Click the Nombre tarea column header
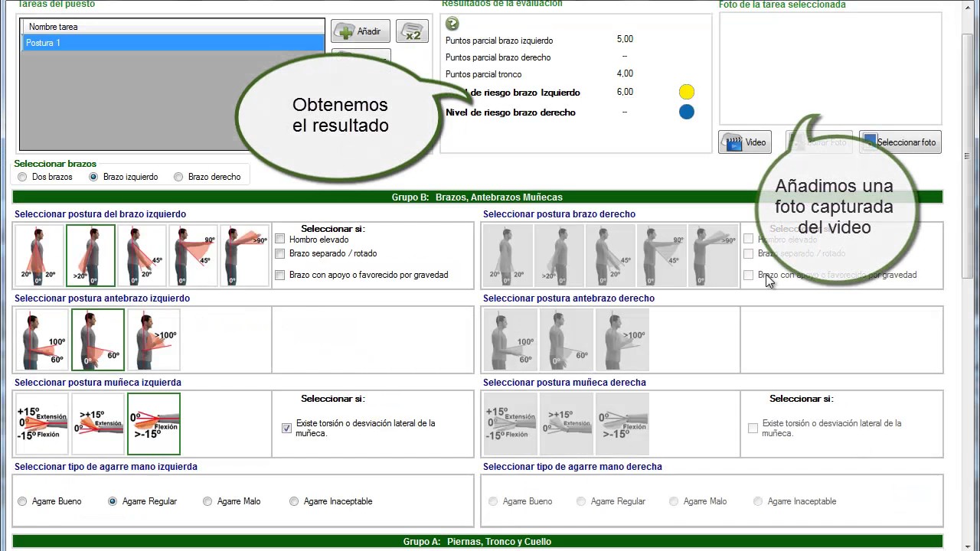Screen dimensions: 980x551 173,27
